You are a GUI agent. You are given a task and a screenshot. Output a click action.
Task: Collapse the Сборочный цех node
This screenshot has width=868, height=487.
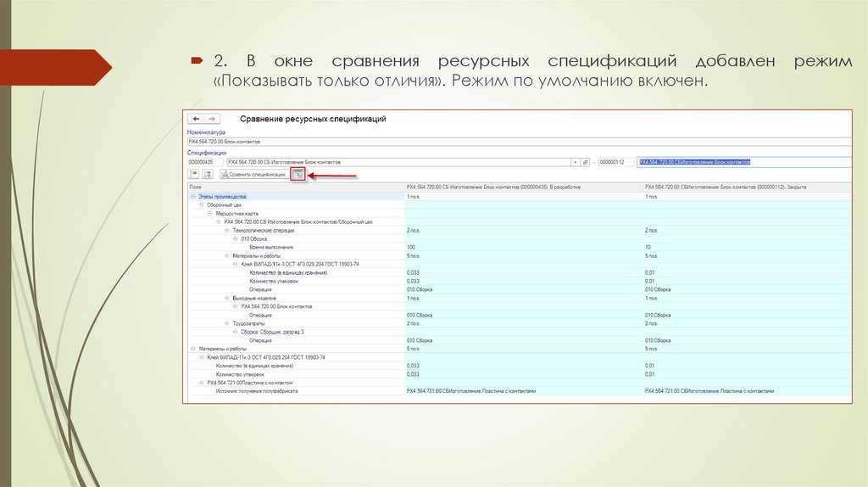[x=201, y=204]
